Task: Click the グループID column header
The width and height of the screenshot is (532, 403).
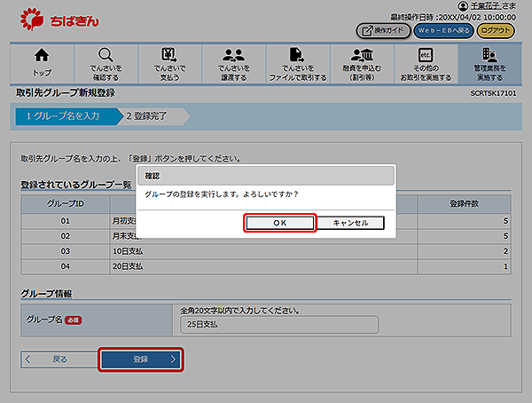Action: coord(65,204)
